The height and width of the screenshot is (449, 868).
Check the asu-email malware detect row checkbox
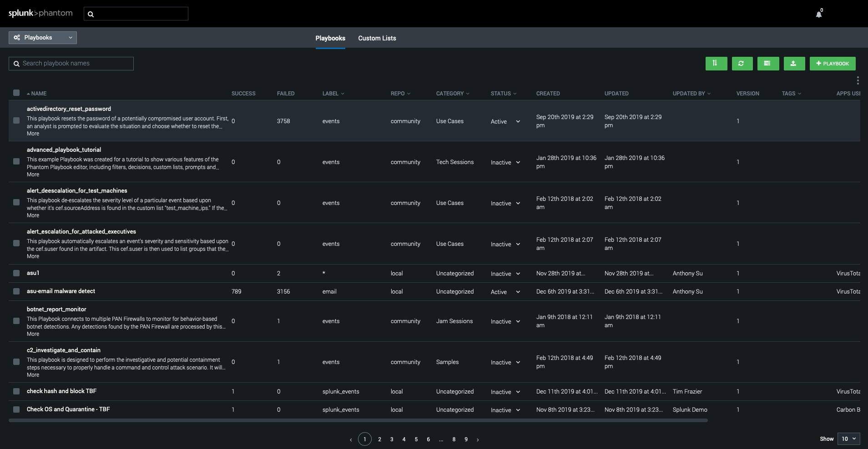[16, 291]
